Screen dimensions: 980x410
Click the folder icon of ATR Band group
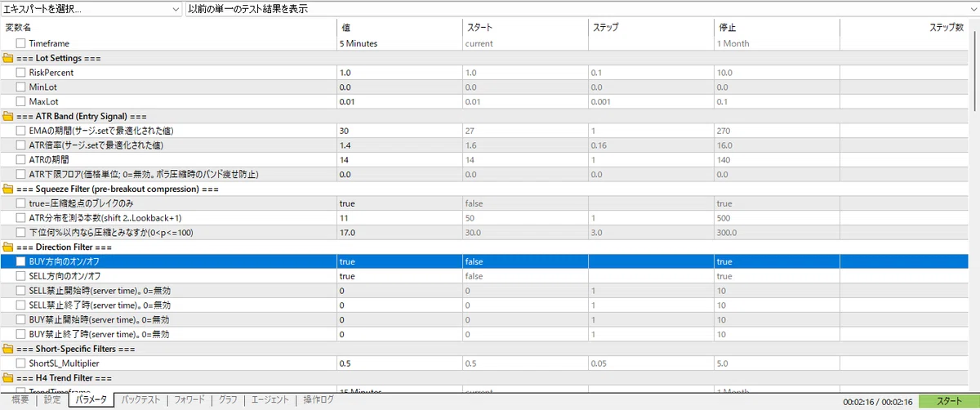coord(8,116)
